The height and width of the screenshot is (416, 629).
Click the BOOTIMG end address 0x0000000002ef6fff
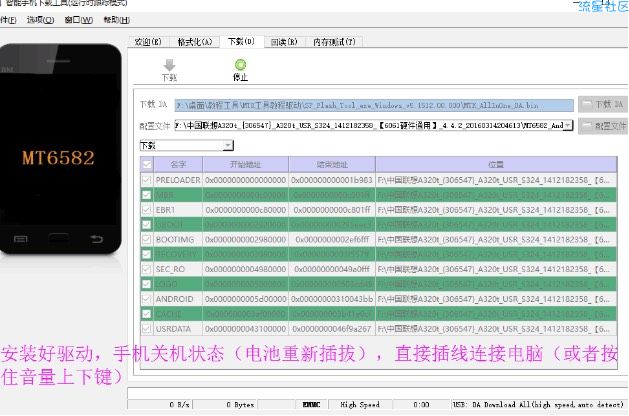332,239
